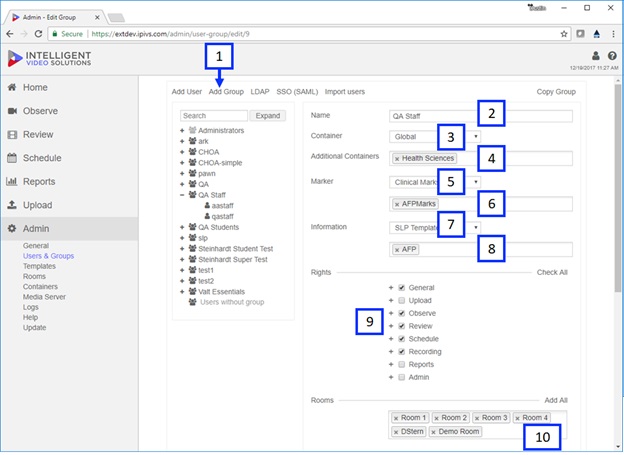
Task: Remove Health Sciences container tag
Action: 397,159
